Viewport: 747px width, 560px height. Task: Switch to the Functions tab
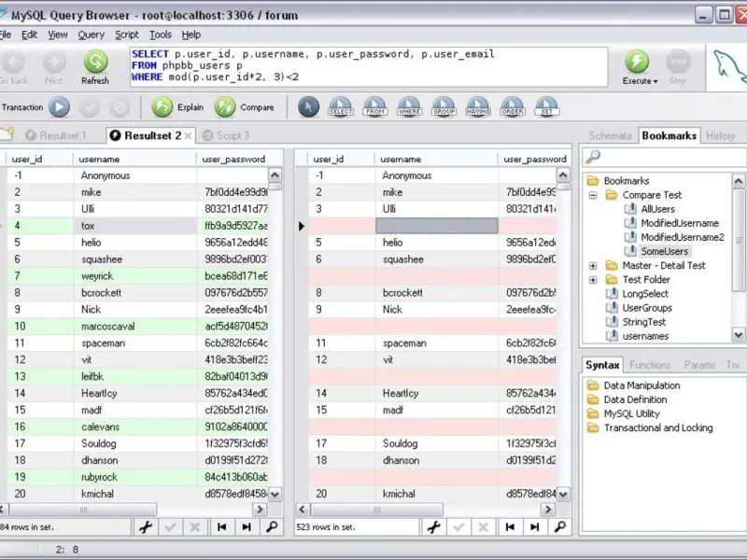tap(650, 365)
